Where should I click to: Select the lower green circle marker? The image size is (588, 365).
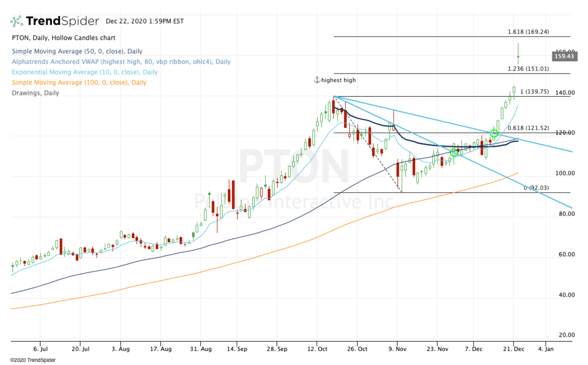(x=454, y=153)
